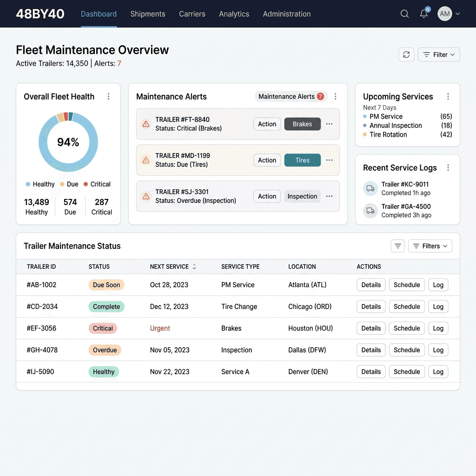Open Details for trailer #CD-2034

coord(371,306)
